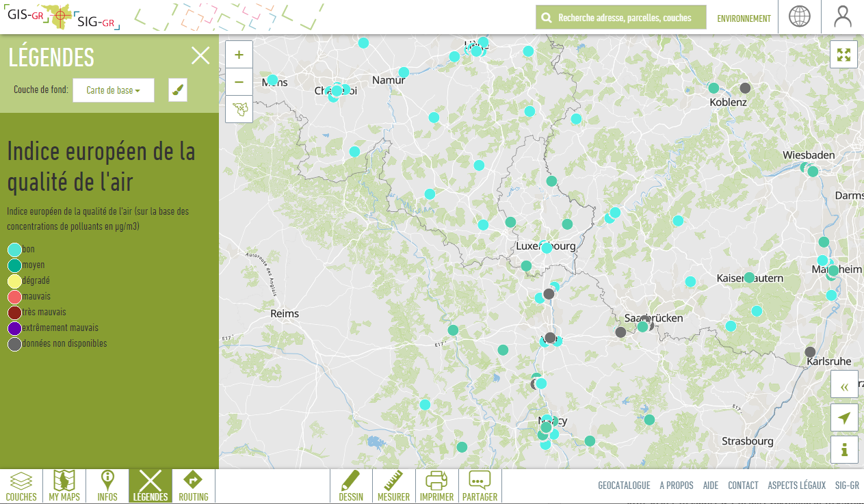The image size is (864, 504).
Task: Enter fullscreen map mode
Action: (x=843, y=55)
